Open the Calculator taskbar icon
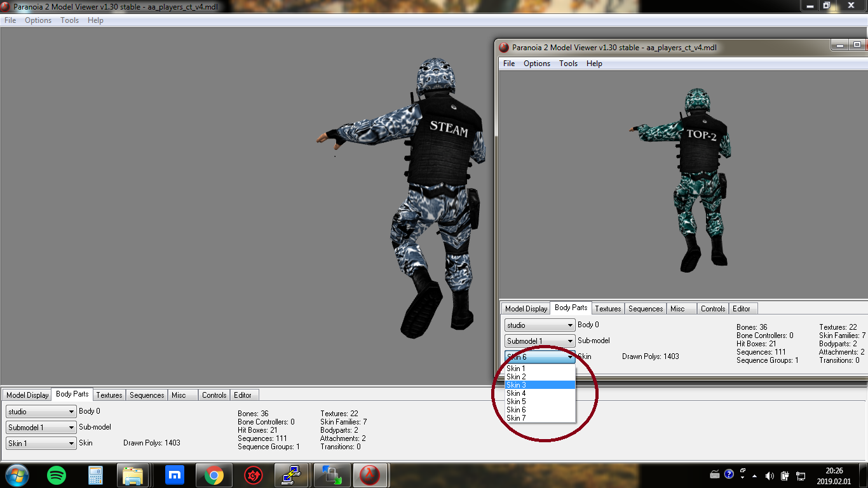 [x=95, y=475]
